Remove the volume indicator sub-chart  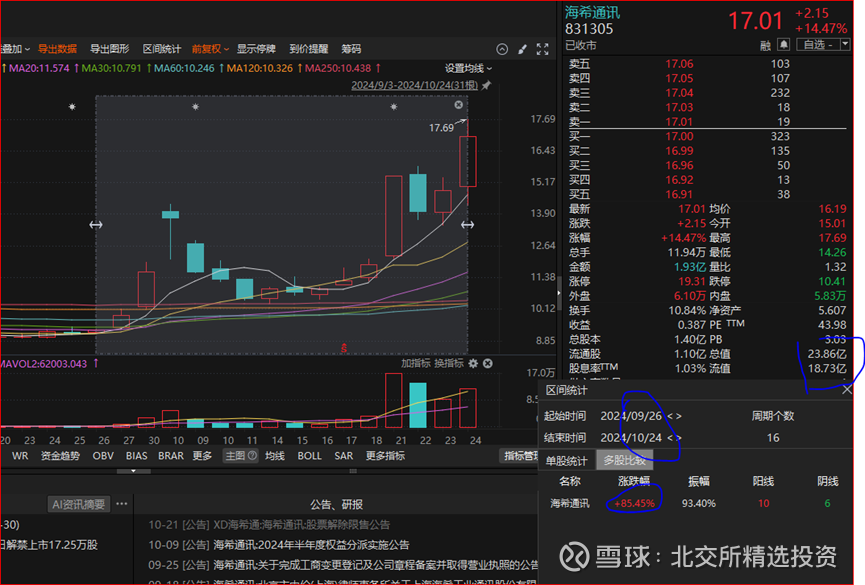488,363
